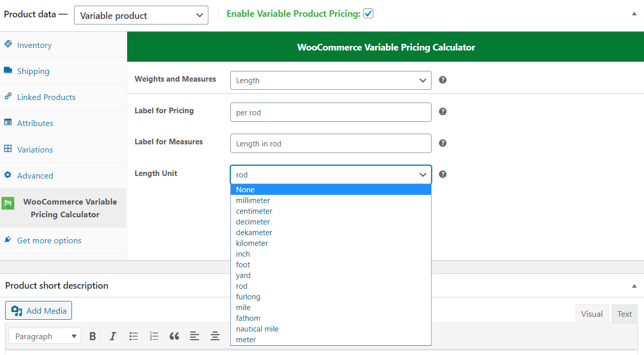This screenshot has width=644, height=355.
Task: Open the Variations tab
Action: coord(35,149)
